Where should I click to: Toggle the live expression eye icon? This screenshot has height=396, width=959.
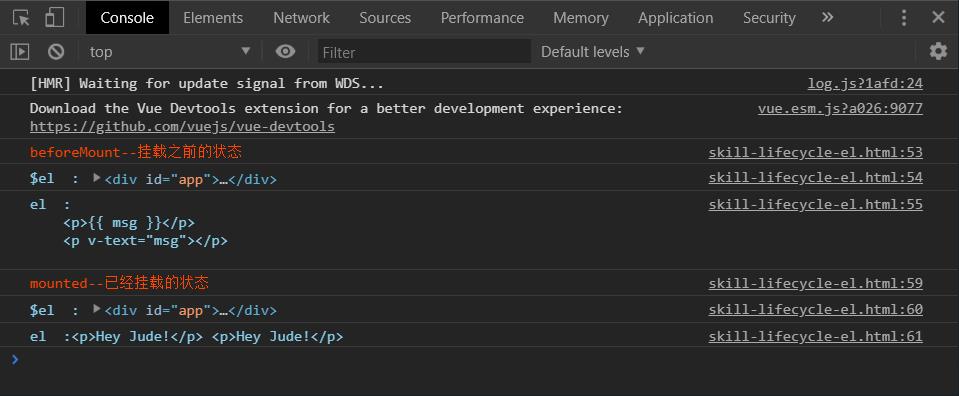click(285, 52)
